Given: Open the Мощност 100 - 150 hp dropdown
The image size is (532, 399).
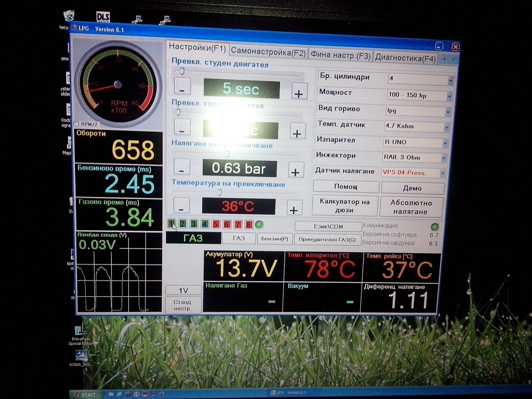Looking at the screenshot, I should tap(449, 96).
